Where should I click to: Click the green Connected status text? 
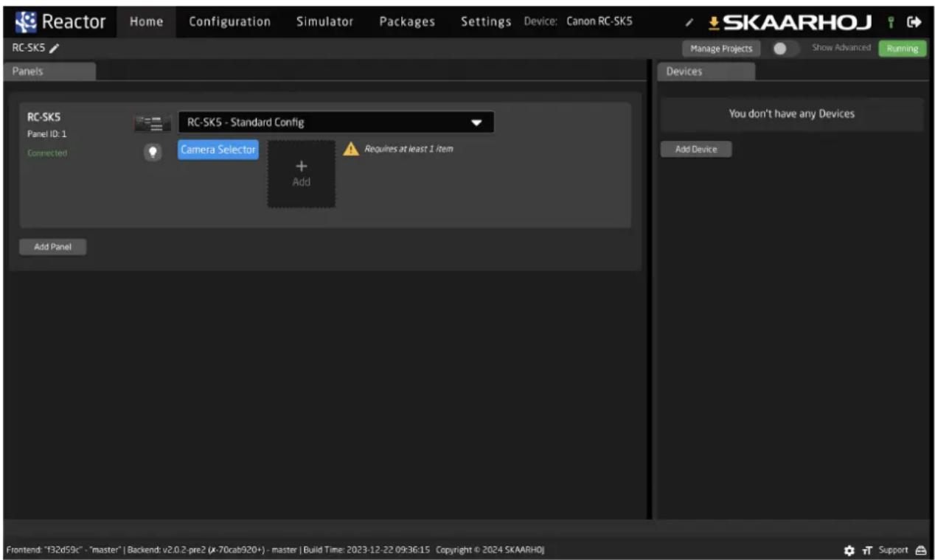[x=47, y=153]
